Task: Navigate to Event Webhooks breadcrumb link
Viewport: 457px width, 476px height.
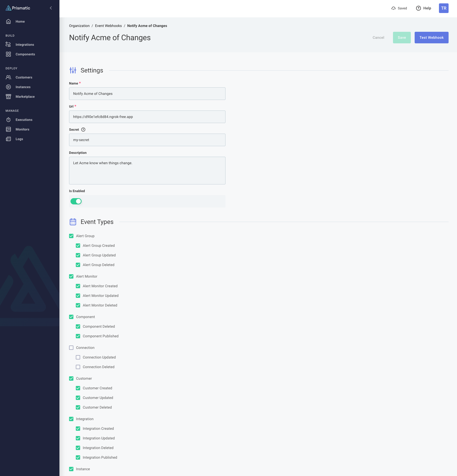Action: tap(108, 26)
